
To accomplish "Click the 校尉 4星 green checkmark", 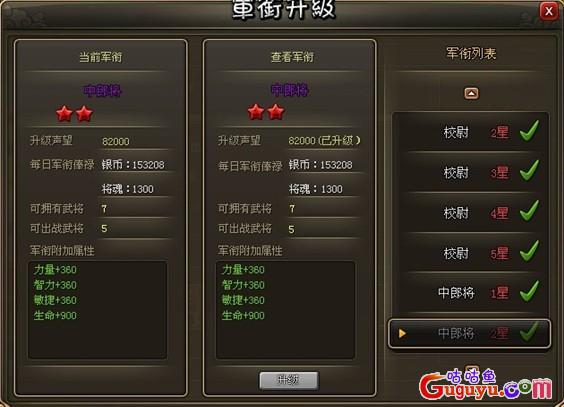I will tap(529, 211).
